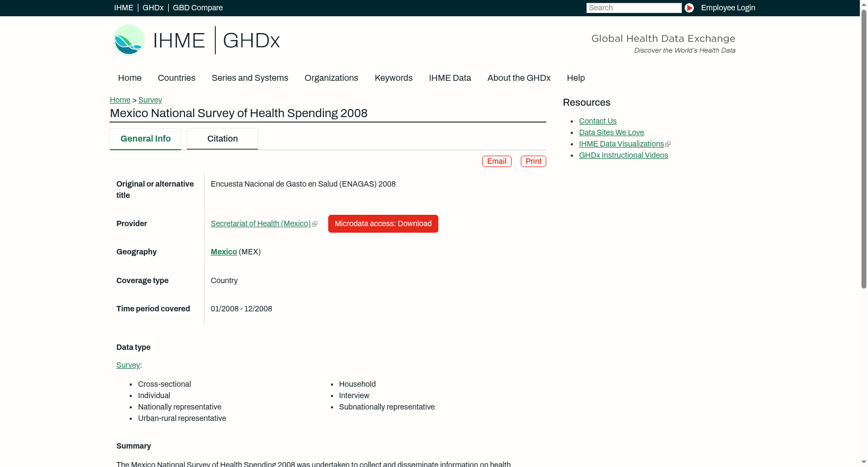Open the Mexico geography link

[x=224, y=252]
